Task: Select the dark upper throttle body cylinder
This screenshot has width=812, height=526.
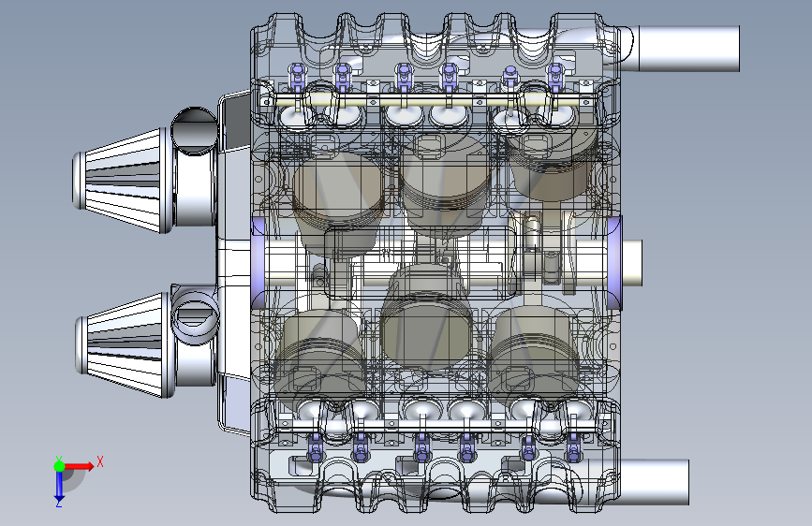Action: click(x=194, y=130)
